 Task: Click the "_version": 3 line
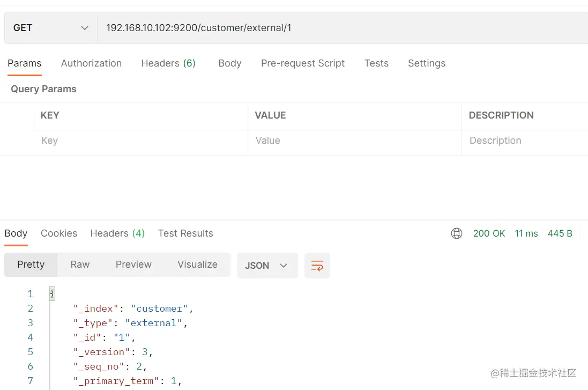pos(113,352)
